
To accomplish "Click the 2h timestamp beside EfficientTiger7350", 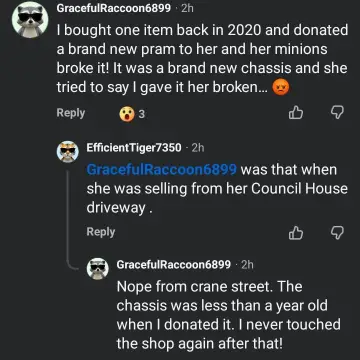I will tap(198, 147).
